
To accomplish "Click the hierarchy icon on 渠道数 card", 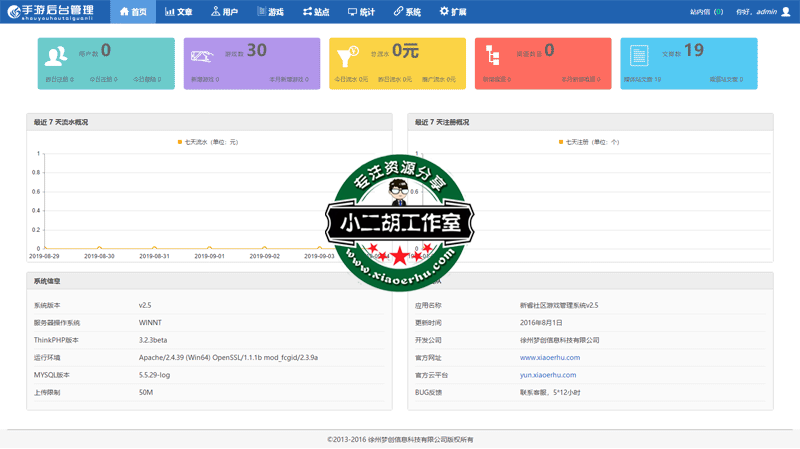I will click(494, 56).
